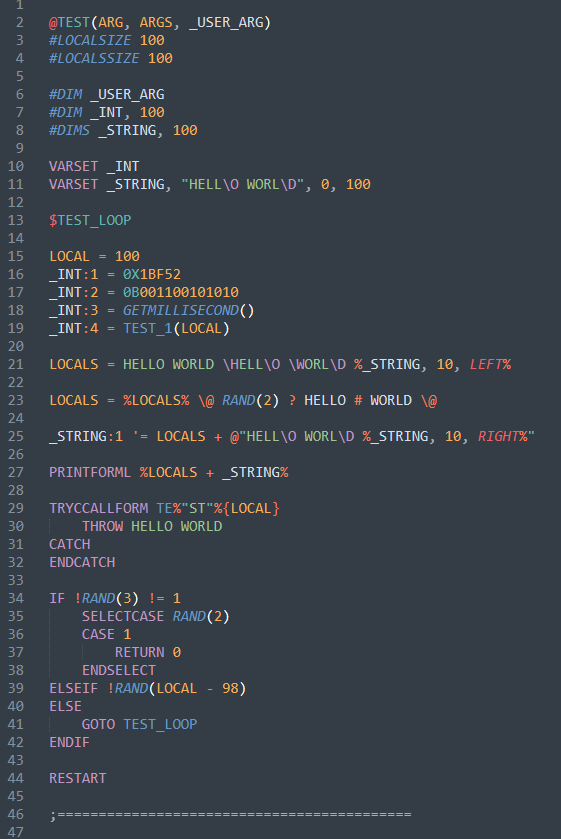Click the #LOCALSIZE directive on line 3
Screen dimensions: 561x839
coord(90,41)
